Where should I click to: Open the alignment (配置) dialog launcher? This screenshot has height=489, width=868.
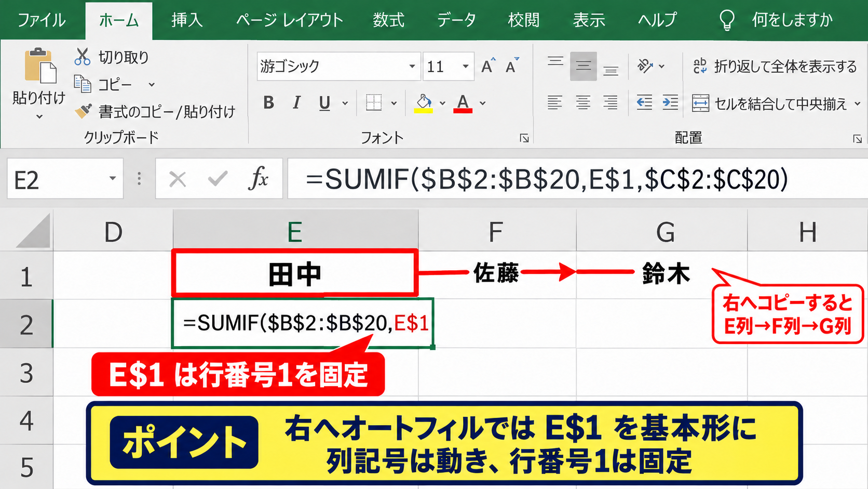coord(857,138)
